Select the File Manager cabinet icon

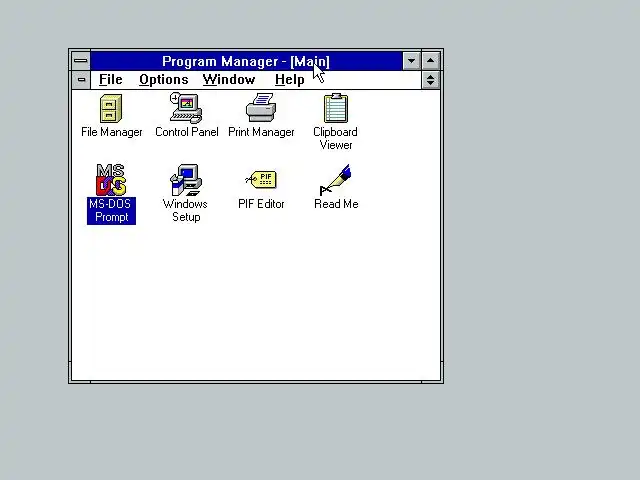pyautogui.click(x=111, y=109)
